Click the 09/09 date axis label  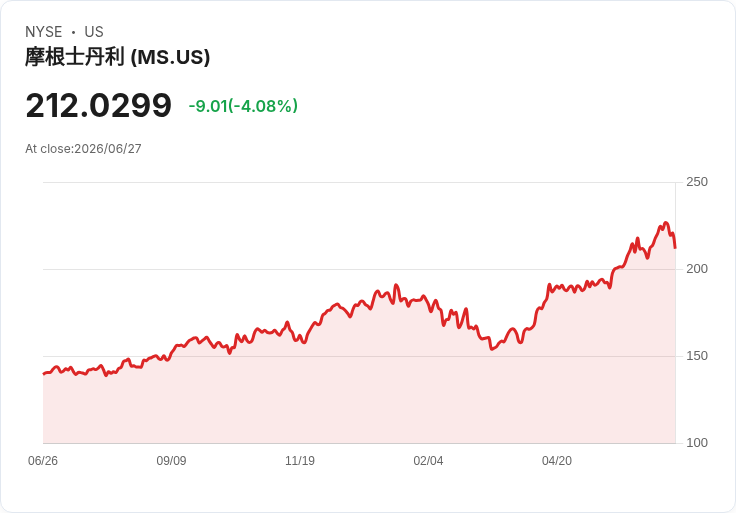(x=171, y=461)
